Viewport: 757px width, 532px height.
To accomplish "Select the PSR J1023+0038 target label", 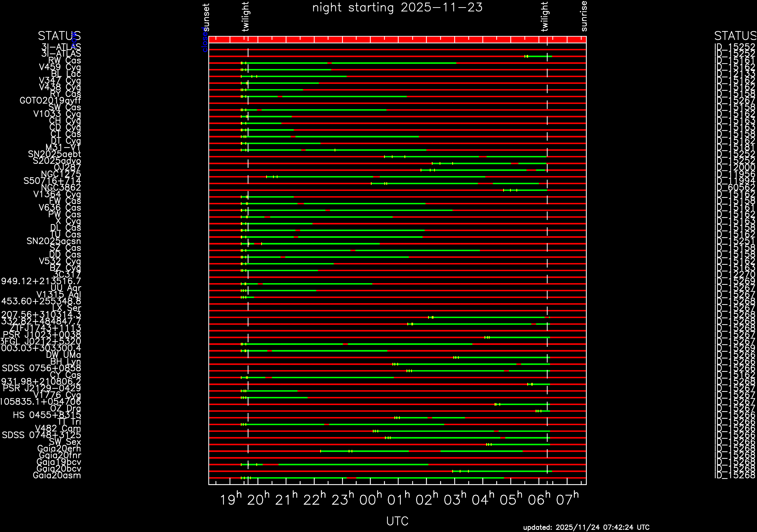I will [x=42, y=335].
